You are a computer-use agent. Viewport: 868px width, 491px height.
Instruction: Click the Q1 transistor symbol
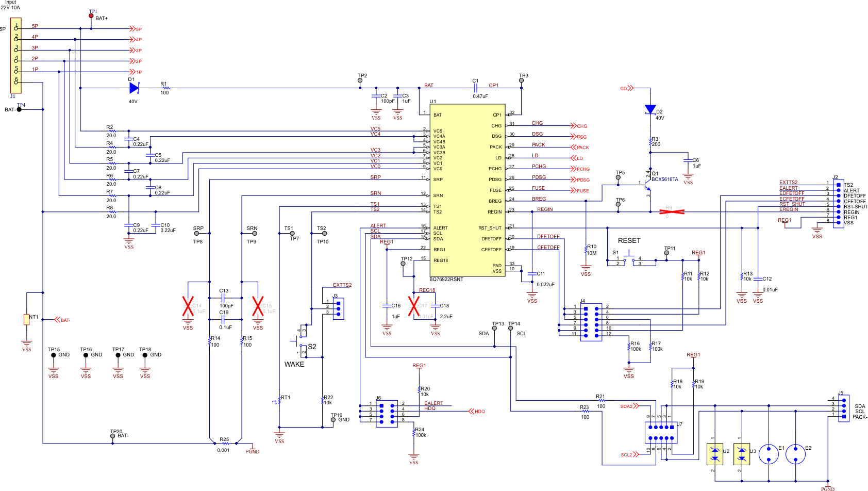coord(648,184)
